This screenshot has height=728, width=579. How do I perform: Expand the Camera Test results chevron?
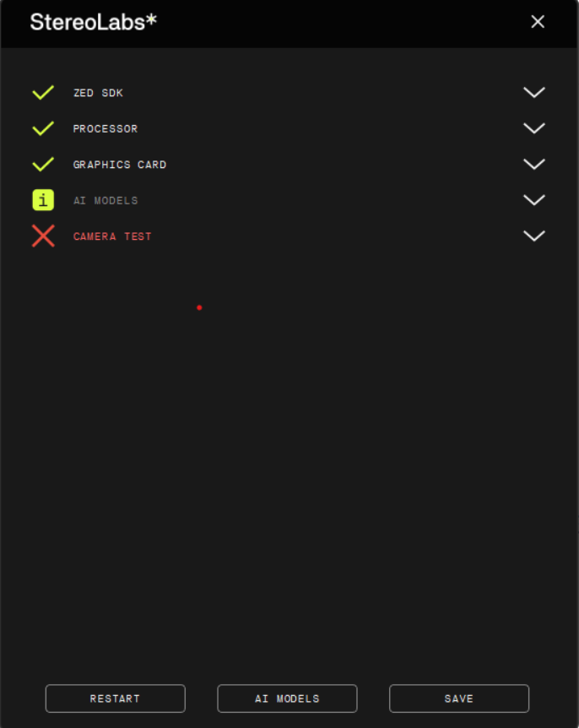[533, 236]
